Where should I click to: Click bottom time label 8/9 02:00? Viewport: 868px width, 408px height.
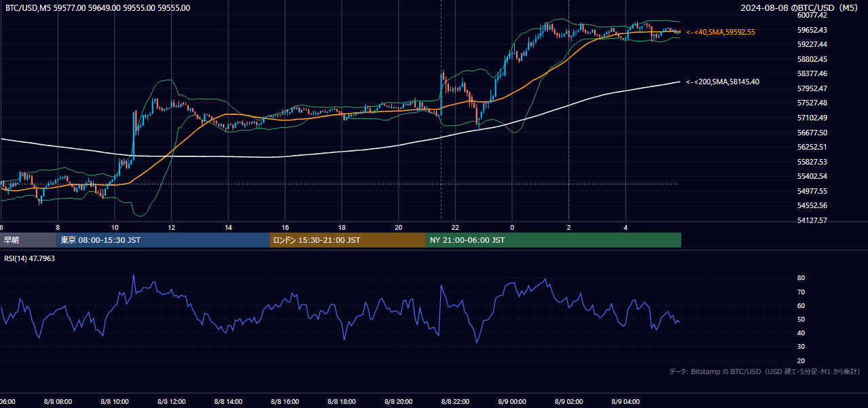569,402
